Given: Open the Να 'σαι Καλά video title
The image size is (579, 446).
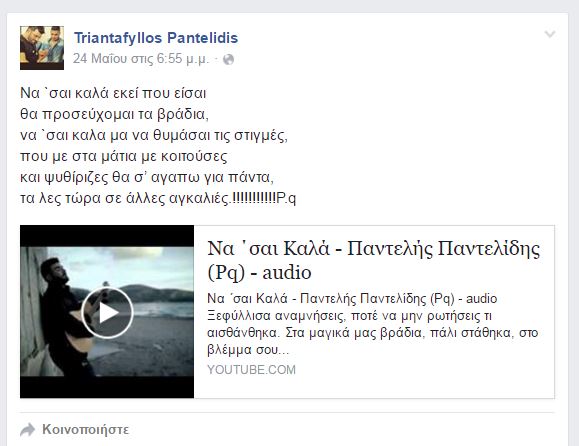Looking at the screenshot, I should pyautogui.click(x=373, y=260).
